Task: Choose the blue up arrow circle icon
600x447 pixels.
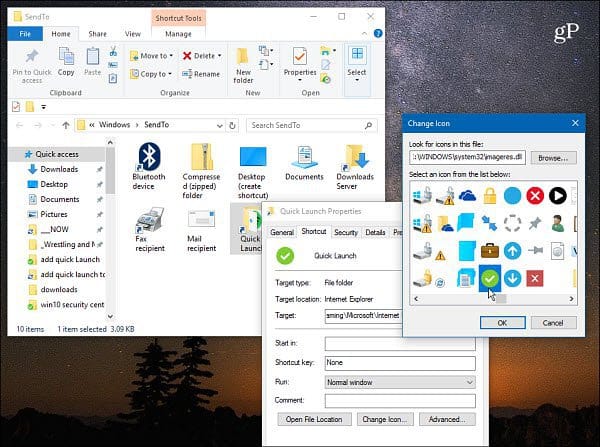Action: point(512,251)
